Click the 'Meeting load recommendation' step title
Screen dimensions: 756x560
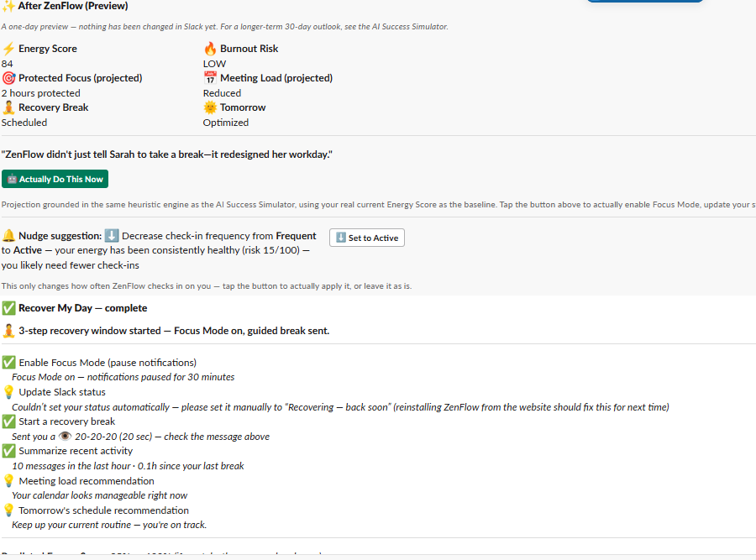point(87,480)
